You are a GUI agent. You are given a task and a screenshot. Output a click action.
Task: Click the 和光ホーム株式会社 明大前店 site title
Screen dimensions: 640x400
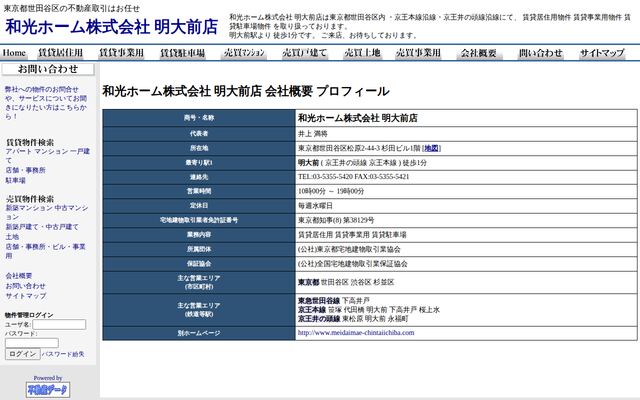point(111,27)
